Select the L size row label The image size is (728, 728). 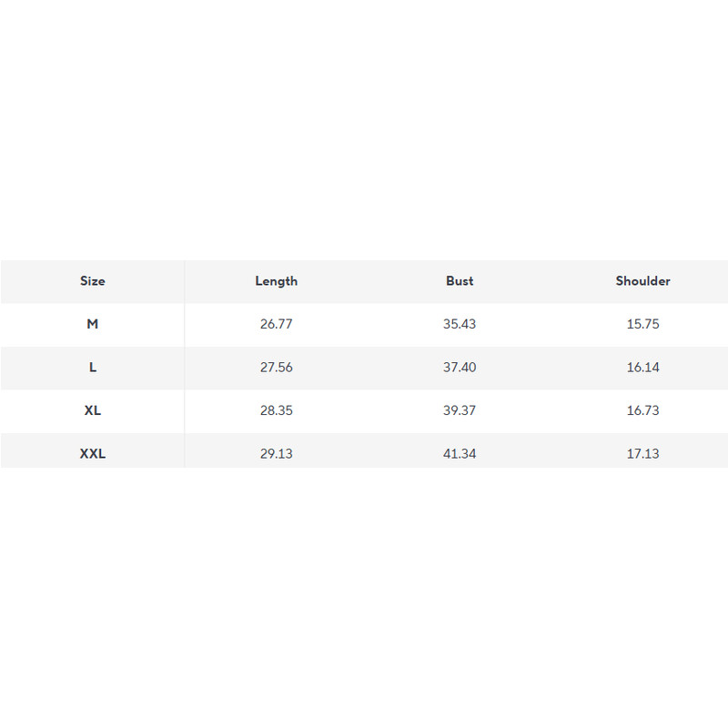[93, 368]
